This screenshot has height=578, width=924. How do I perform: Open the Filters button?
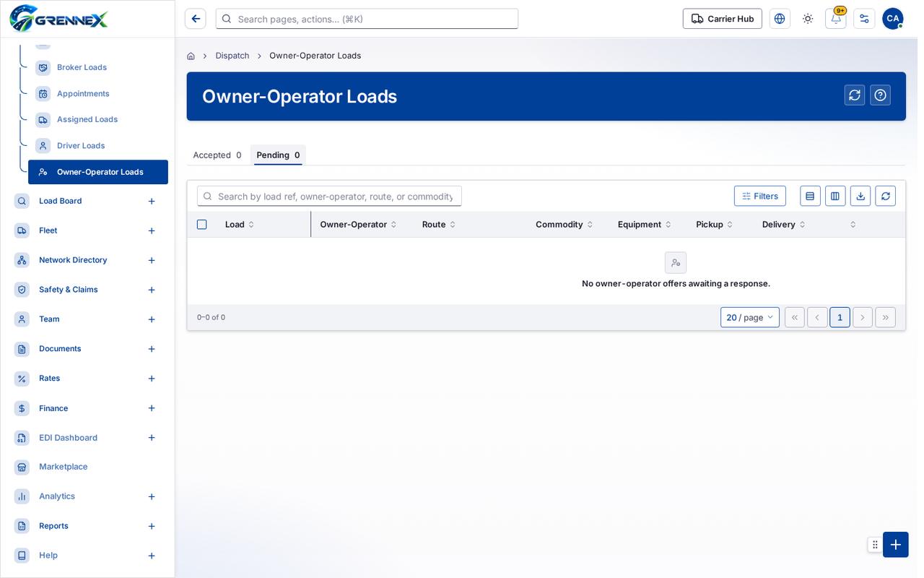point(759,196)
